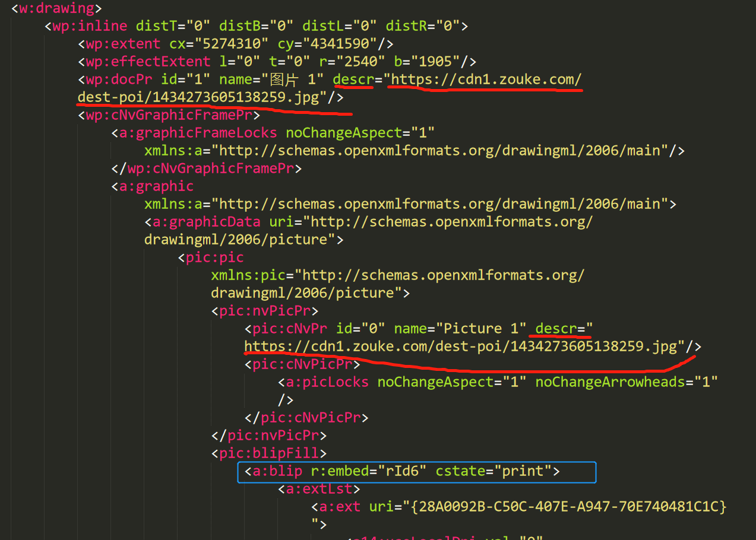The width and height of the screenshot is (756, 540).
Task: Click the underlined descr in pic:cNvPr
Action: pos(561,328)
